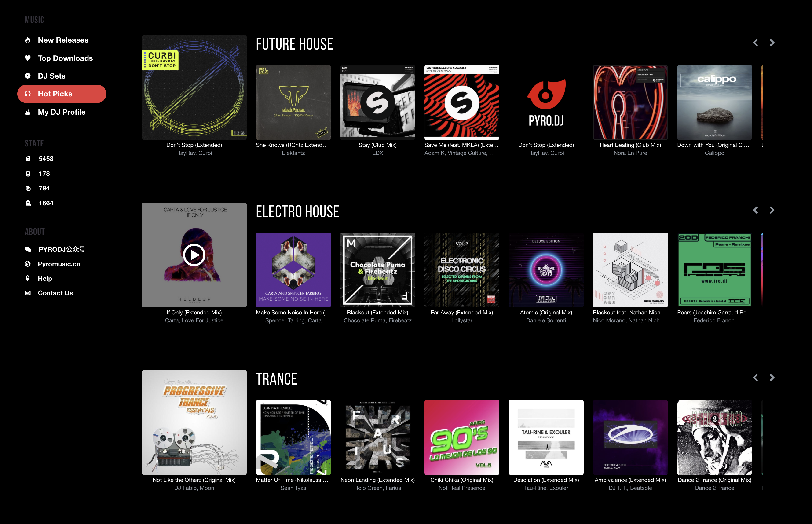Screen dimensions: 812x524
Task: Click the flask icon beside My DJ Profile
Action: click(28, 112)
